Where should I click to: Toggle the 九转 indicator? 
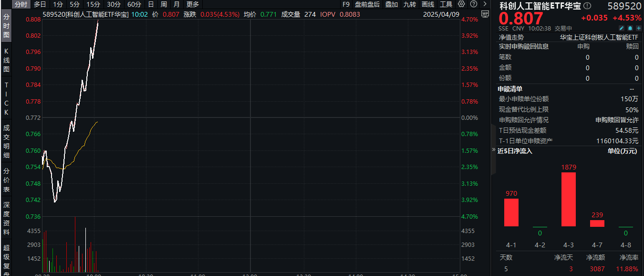pos(409,4)
